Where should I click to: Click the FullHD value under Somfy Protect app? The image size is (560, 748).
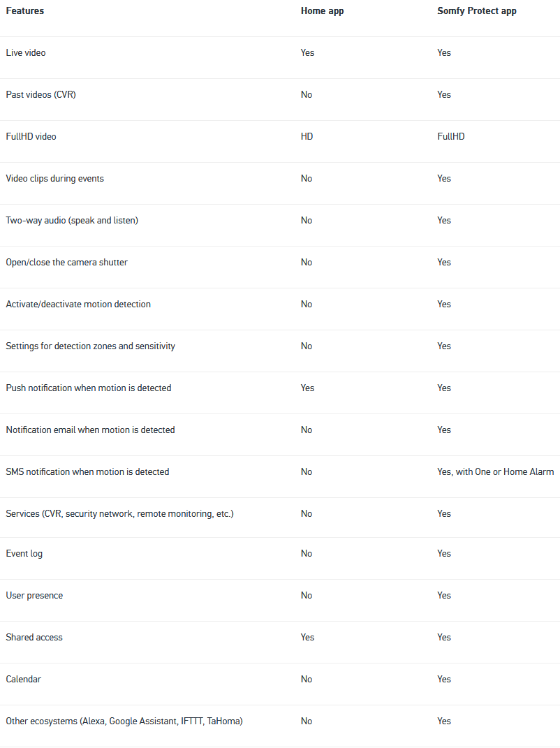tap(451, 137)
